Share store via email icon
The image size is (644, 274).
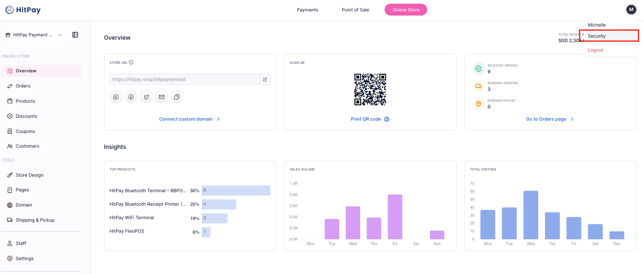click(162, 97)
